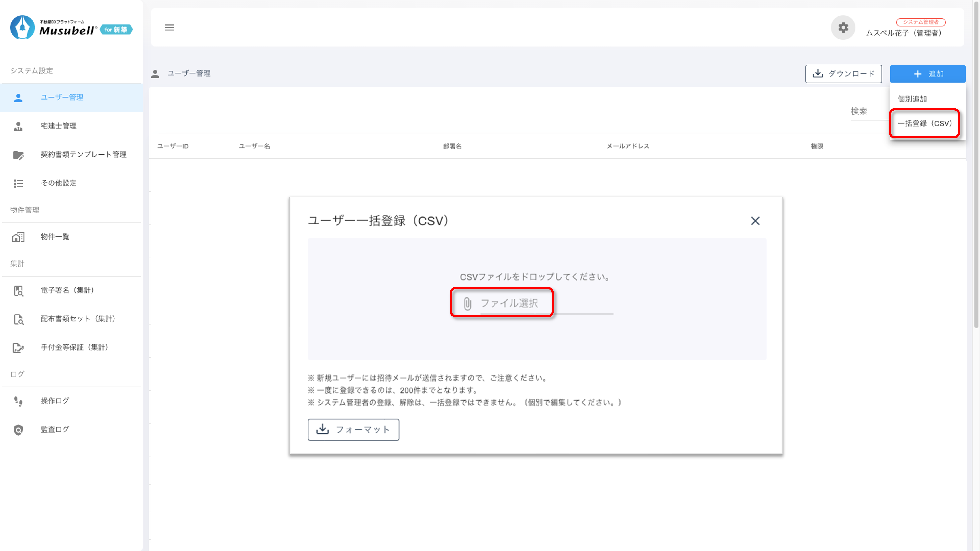Click paperclip icon in upload area
Viewport: 980px width, 551px height.
click(468, 303)
